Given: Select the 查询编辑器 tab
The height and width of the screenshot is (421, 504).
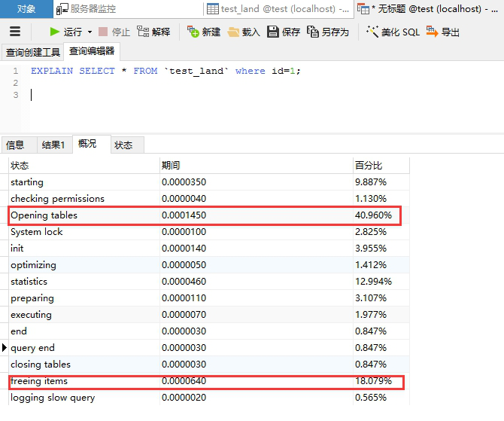Looking at the screenshot, I should tap(92, 51).
